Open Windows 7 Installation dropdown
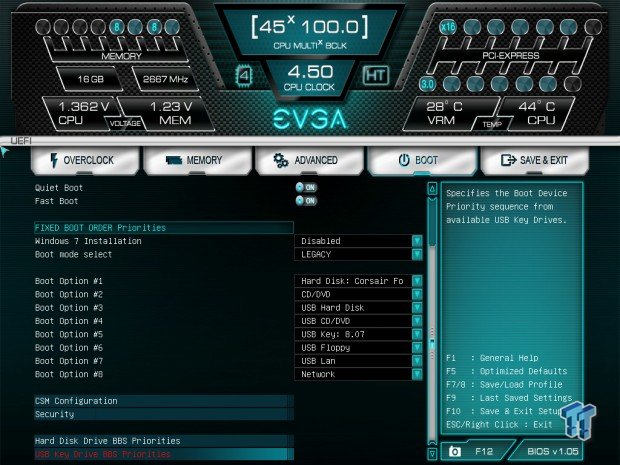Image resolution: width=620 pixels, height=465 pixels. point(358,241)
